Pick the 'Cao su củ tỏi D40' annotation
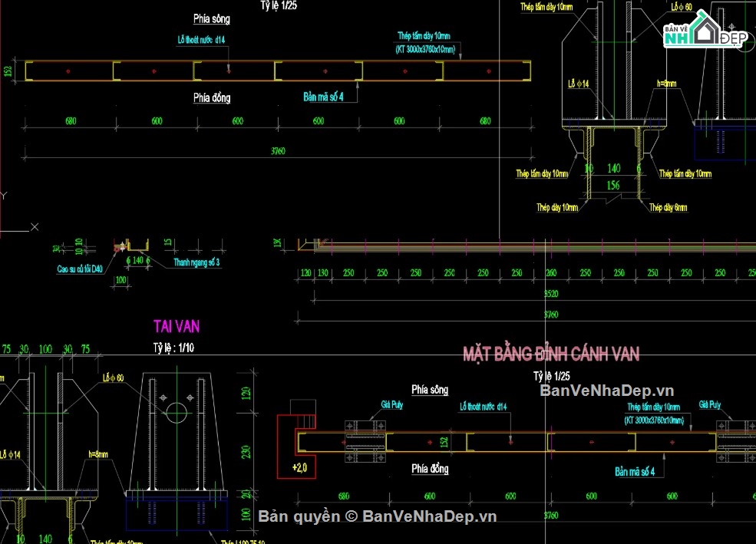This screenshot has height=544, width=756. pos(80,269)
